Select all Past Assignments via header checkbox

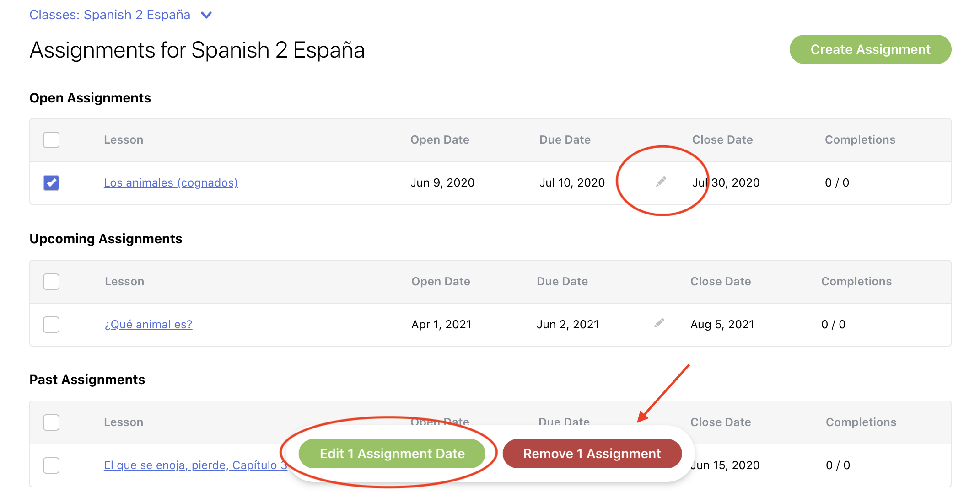coord(51,422)
